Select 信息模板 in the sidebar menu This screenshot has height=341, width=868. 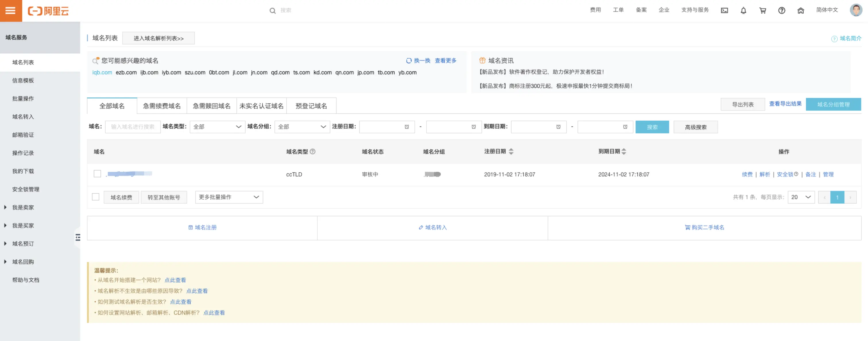(x=23, y=80)
